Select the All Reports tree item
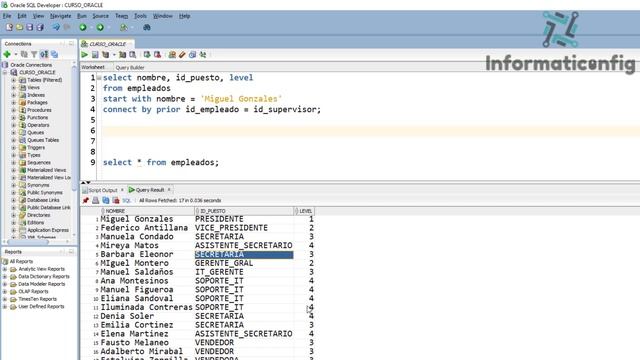 21,261
